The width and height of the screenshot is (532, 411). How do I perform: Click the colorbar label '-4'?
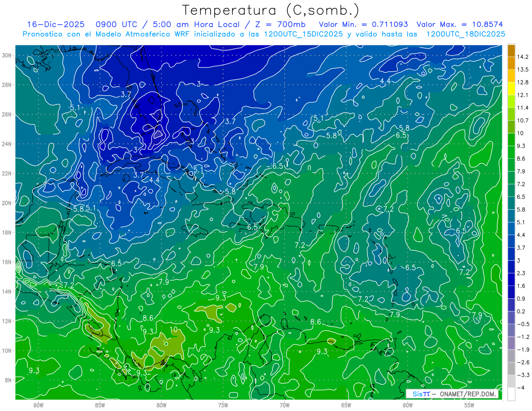520,388
